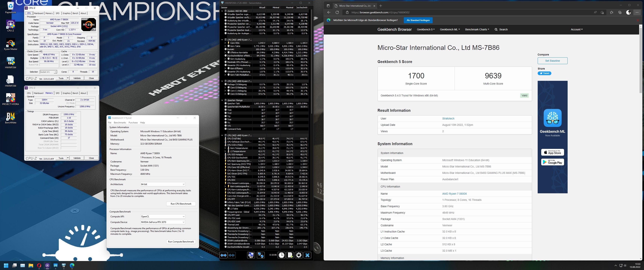Open PROJECT HYDRA desktop icon

(x=10, y=99)
